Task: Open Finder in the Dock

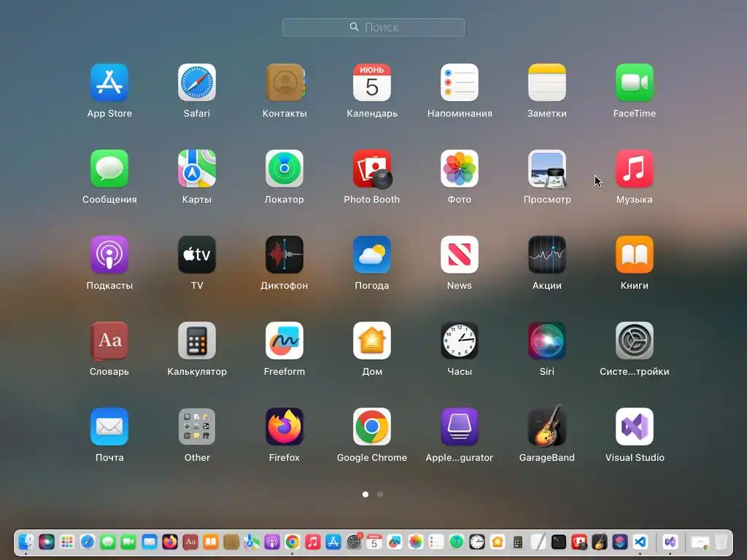Action: point(26,542)
